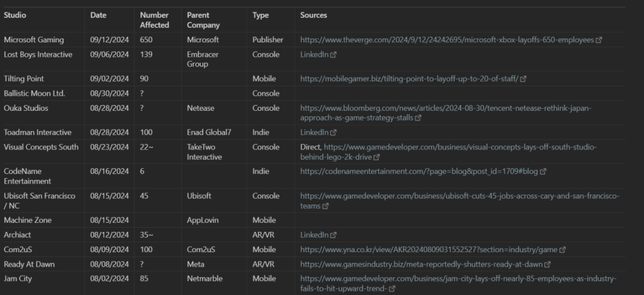Click external-link icon beside Toadman Interactive LinkedIn

pyautogui.click(x=333, y=133)
